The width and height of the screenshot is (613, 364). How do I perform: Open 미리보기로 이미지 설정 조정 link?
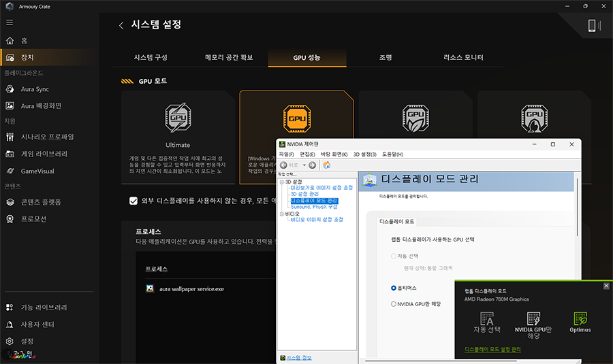321,188
